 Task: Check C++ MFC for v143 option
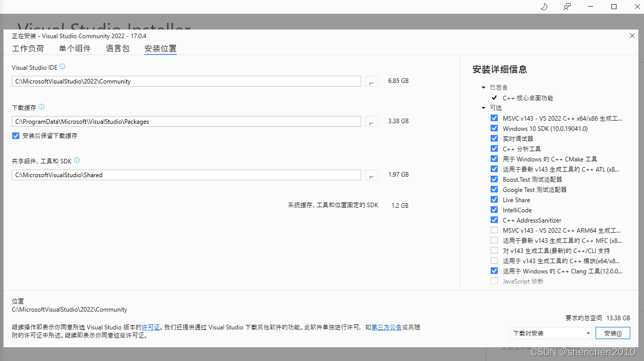[x=494, y=240]
